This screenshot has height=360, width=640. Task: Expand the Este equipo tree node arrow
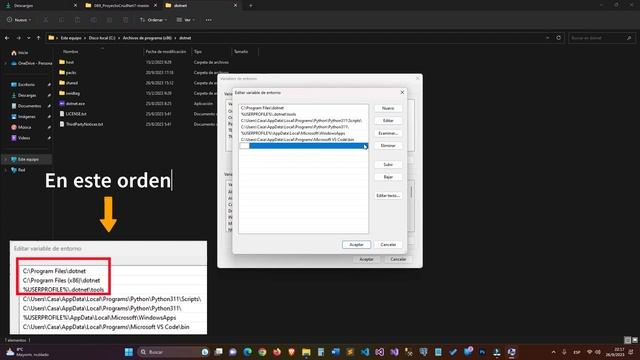pos(6,159)
